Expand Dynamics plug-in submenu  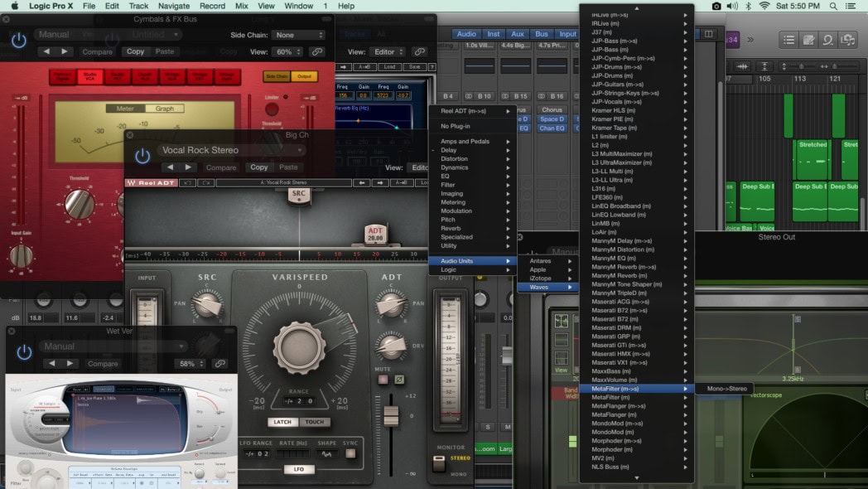tap(473, 167)
